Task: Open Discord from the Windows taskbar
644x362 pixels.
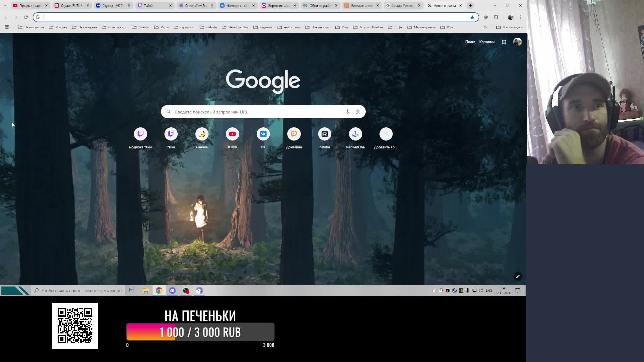Action: (x=172, y=291)
